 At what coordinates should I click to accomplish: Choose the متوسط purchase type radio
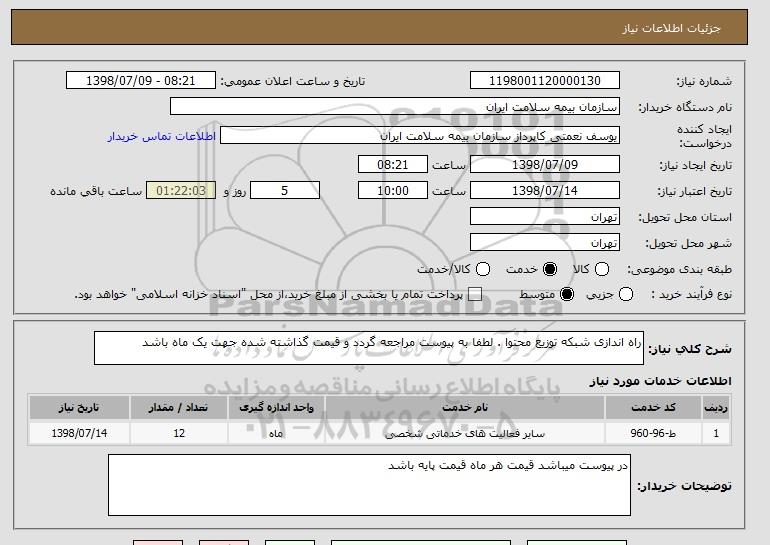coord(567,295)
